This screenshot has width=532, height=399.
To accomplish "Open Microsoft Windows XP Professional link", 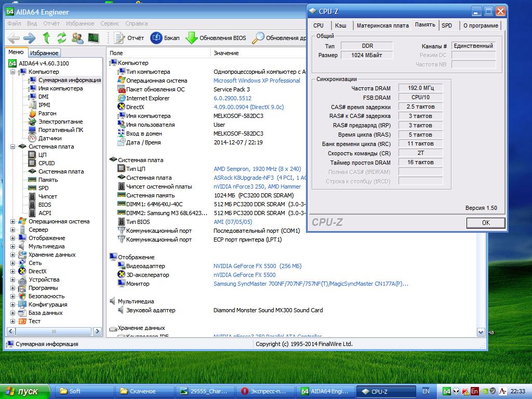I will tap(257, 81).
